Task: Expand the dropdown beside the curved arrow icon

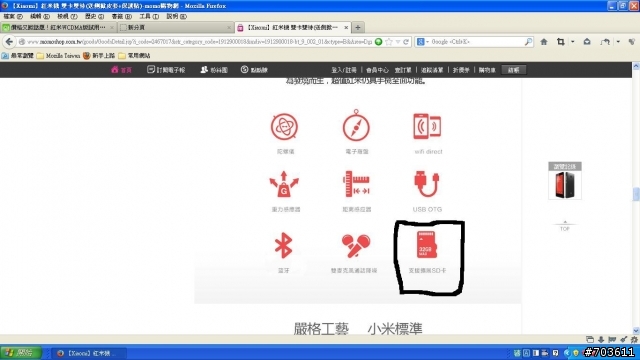Action: tap(618, 42)
